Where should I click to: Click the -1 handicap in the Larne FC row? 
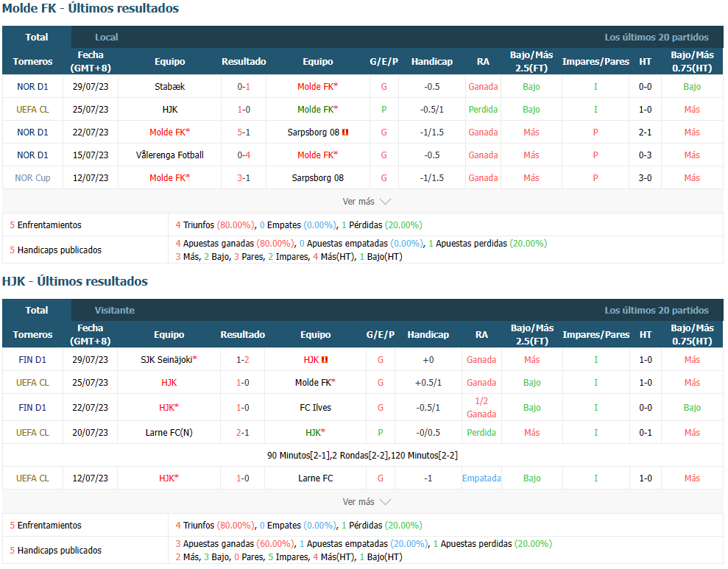428,478
